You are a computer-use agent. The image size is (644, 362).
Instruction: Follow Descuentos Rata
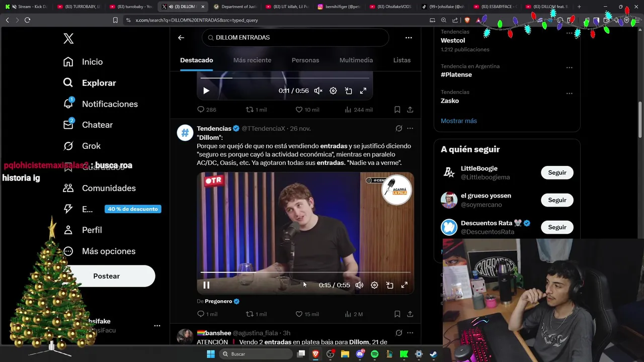click(557, 227)
